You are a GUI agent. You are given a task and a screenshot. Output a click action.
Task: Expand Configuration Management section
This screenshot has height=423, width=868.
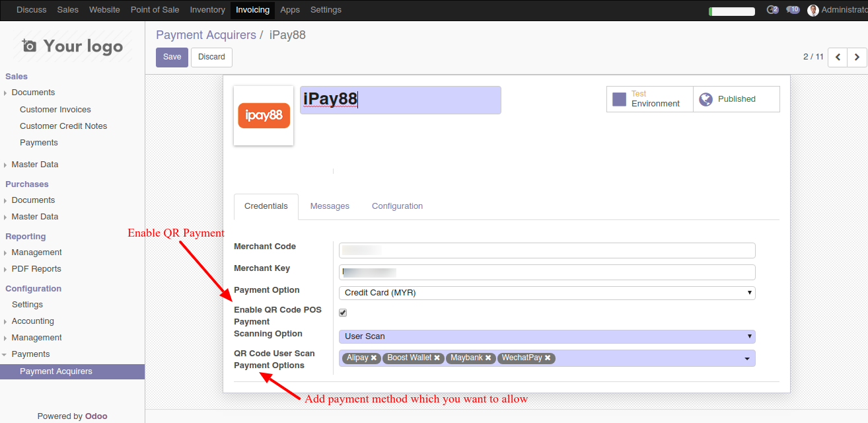tap(36, 338)
